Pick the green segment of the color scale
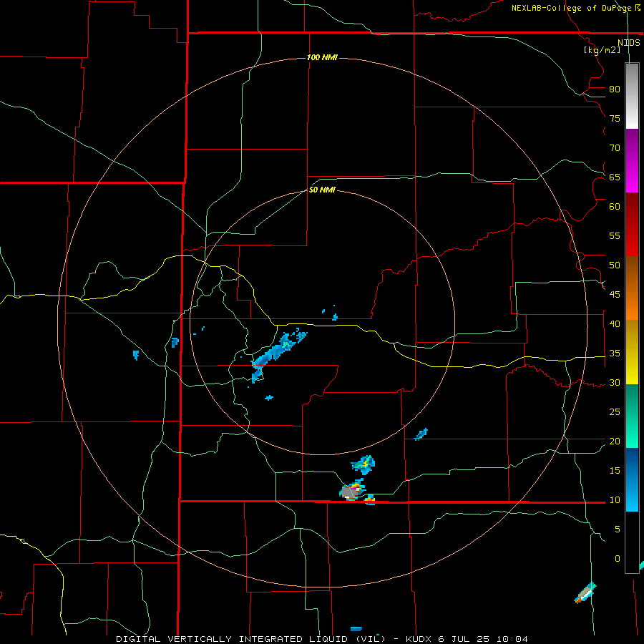The width and height of the screenshot is (644, 644). point(632,416)
